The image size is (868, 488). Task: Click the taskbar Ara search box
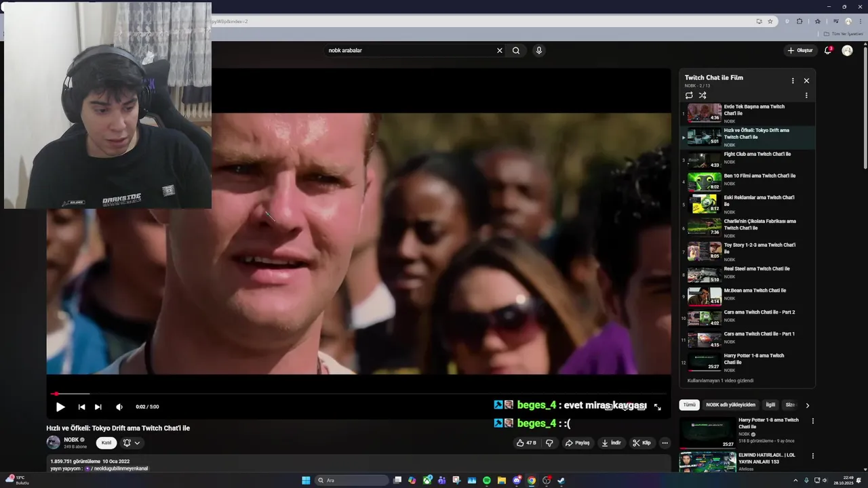(x=353, y=481)
